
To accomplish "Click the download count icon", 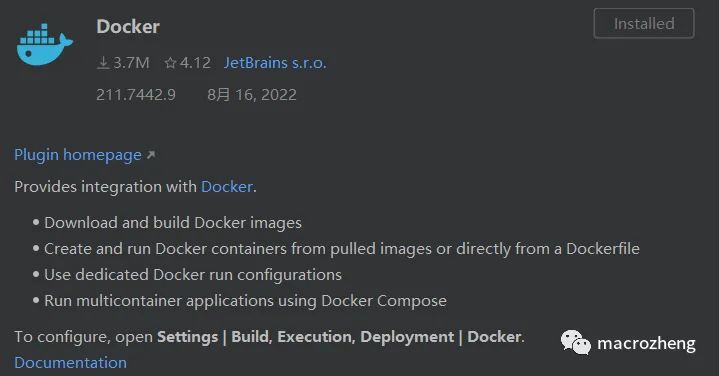I will coord(103,63).
